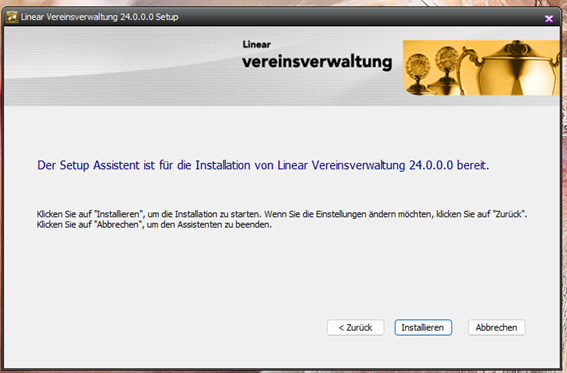Screen dimensions: 567x373
Task: Click the "Linear Vereinsverwaltung 24.0.0.0 Setup" title
Action: 99,17
